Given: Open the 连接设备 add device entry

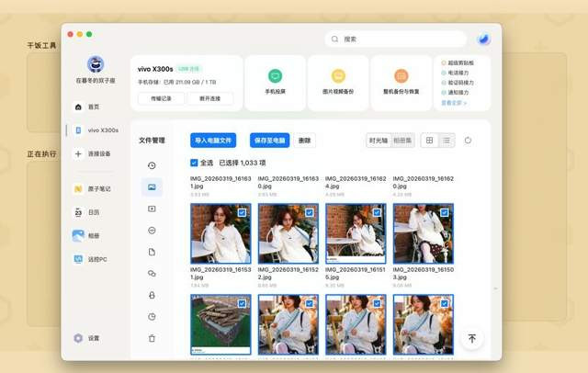Looking at the screenshot, I should tap(96, 153).
